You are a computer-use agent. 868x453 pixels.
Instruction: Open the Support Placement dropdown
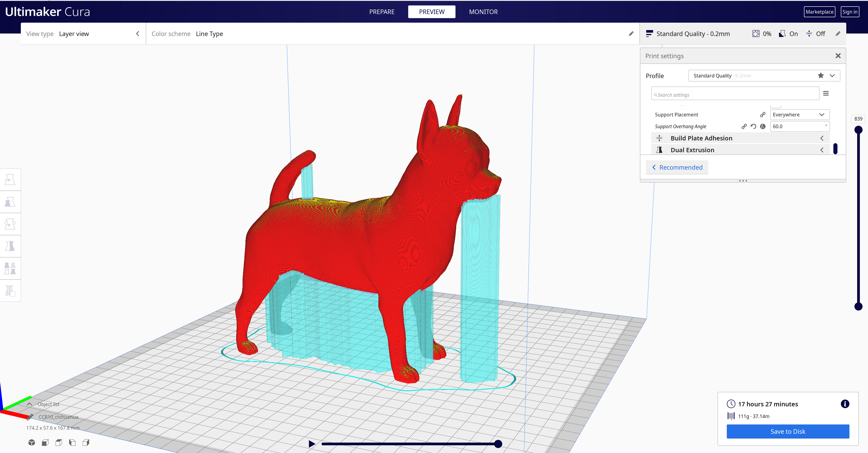point(799,115)
